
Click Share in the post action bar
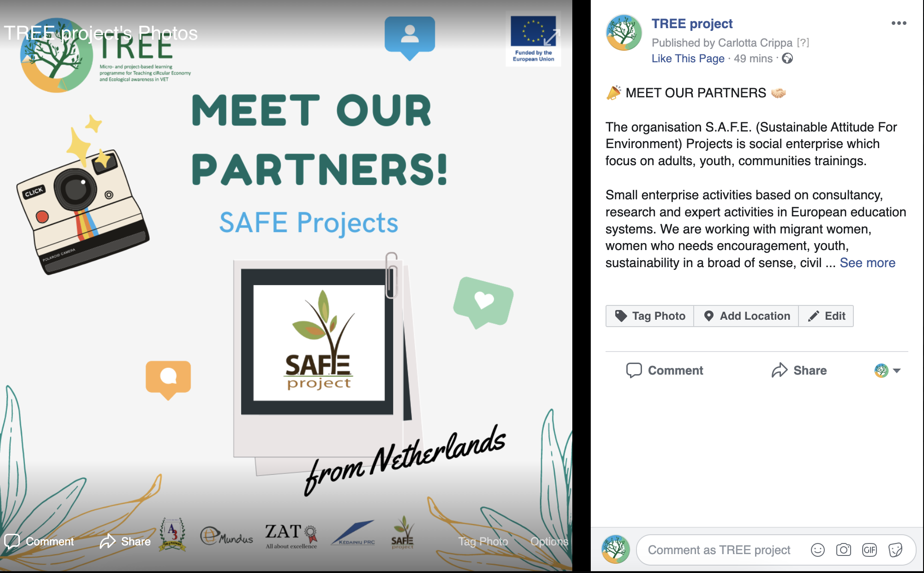pyautogui.click(x=799, y=370)
